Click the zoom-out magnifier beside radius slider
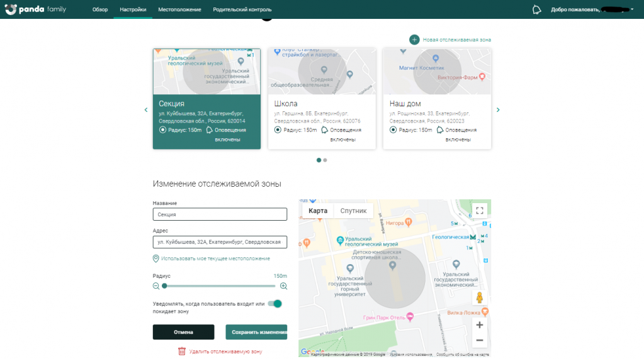The height and width of the screenshot is (359, 644). pyautogui.click(x=156, y=286)
